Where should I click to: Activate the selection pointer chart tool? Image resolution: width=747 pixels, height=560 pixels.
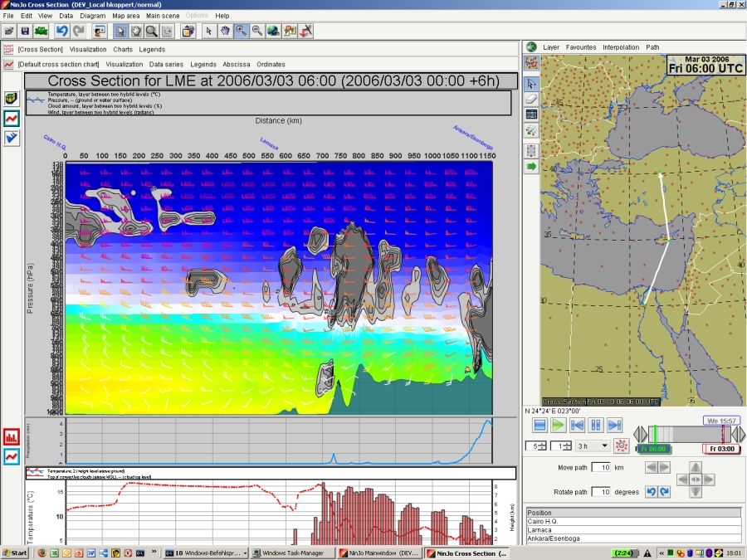click(x=120, y=32)
